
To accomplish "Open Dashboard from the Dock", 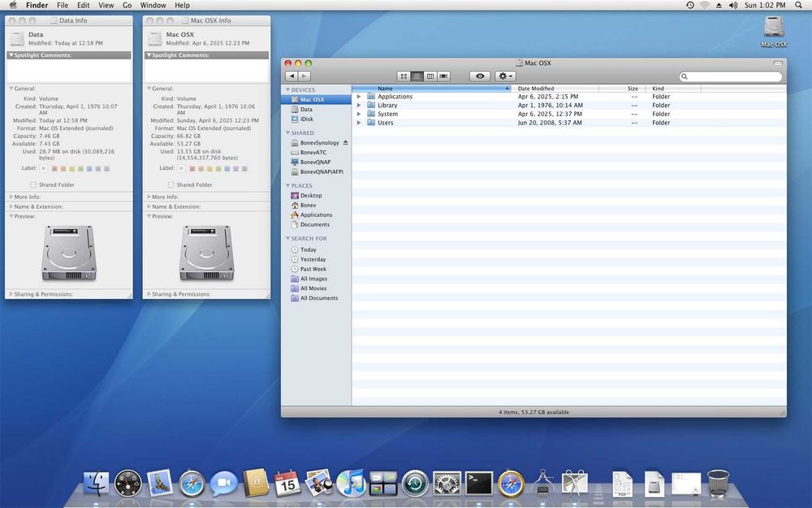I will 127,483.
